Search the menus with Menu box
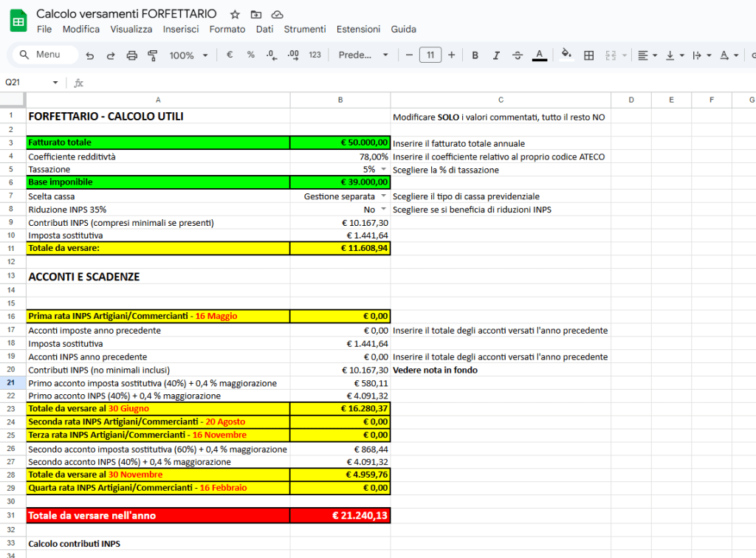Image resolution: width=756 pixels, height=558 pixels. (x=46, y=55)
